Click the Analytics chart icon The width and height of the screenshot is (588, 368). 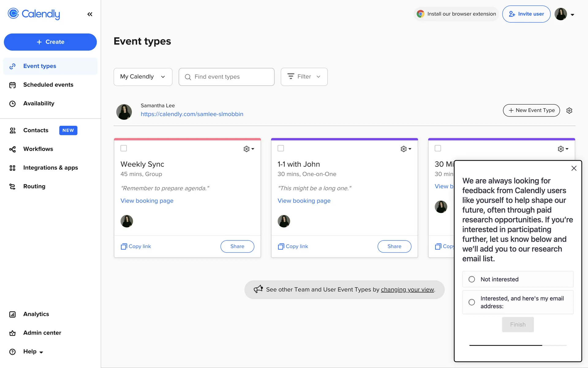click(12, 314)
